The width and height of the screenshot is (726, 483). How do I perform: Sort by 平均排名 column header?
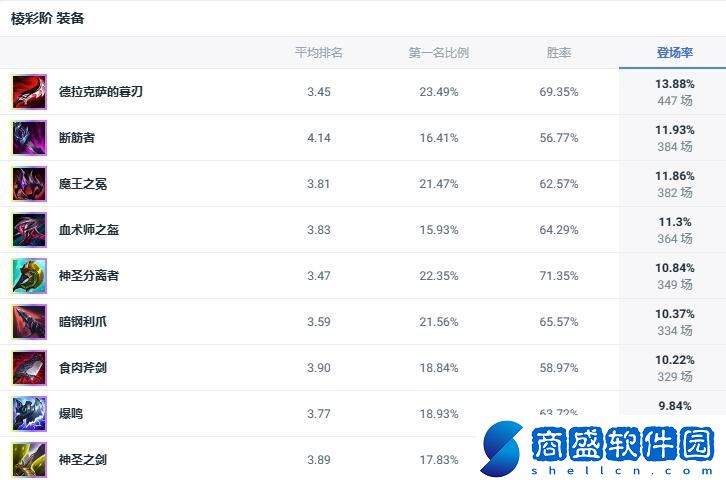pos(319,53)
